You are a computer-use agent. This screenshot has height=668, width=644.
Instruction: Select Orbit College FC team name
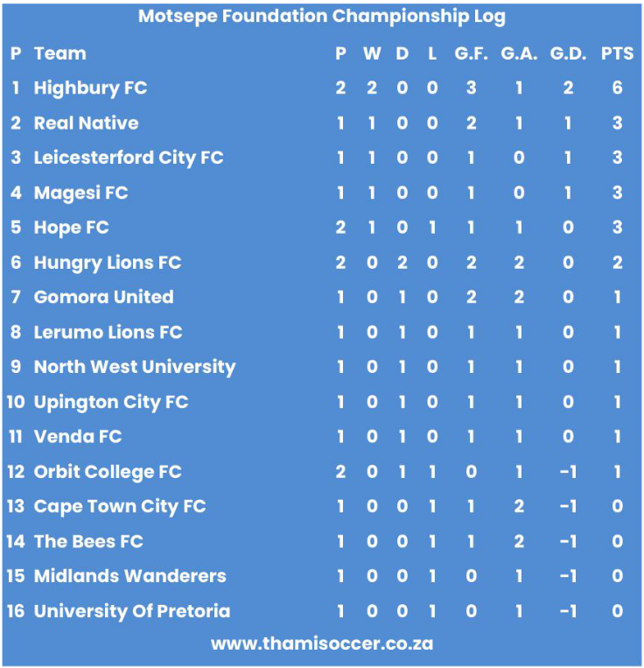(x=108, y=472)
